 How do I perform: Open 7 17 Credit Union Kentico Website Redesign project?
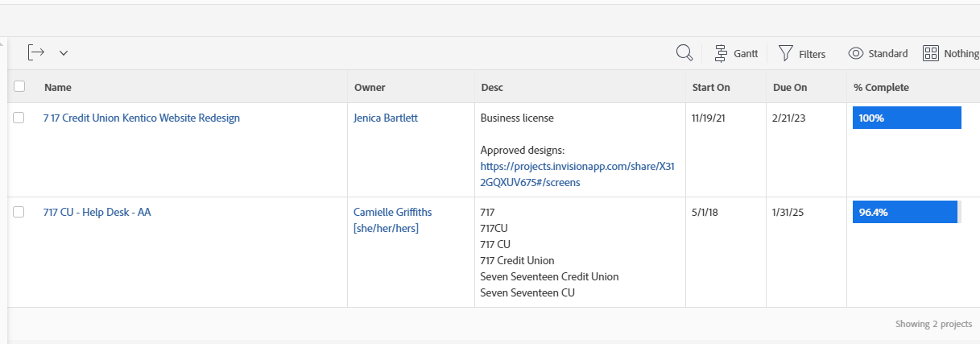click(x=142, y=118)
